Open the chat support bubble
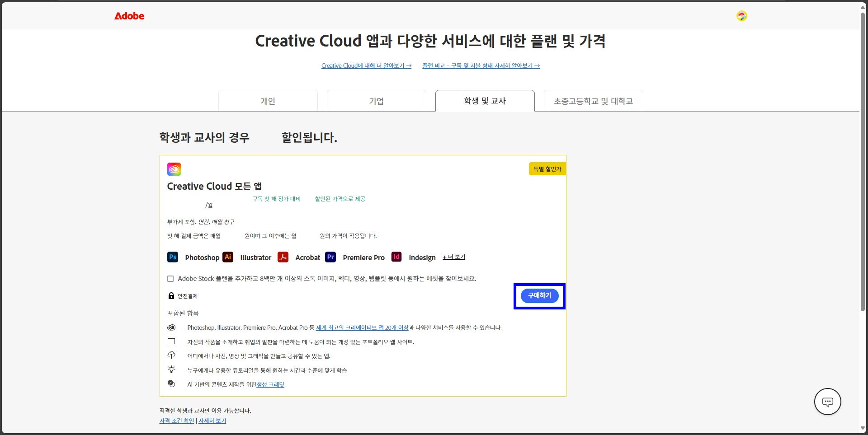Image resolution: width=868 pixels, height=435 pixels. (827, 402)
